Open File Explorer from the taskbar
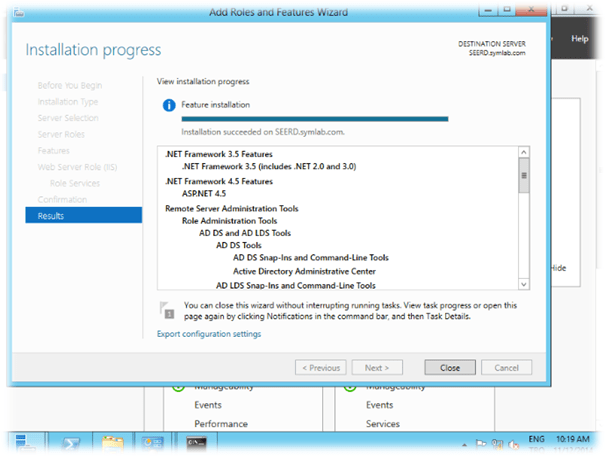 pos(113,441)
